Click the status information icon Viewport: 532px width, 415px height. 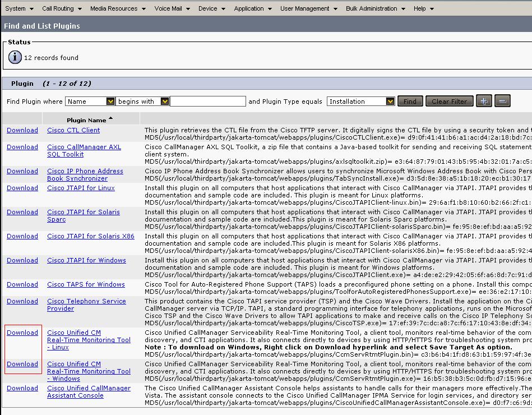pyautogui.click(x=15, y=57)
